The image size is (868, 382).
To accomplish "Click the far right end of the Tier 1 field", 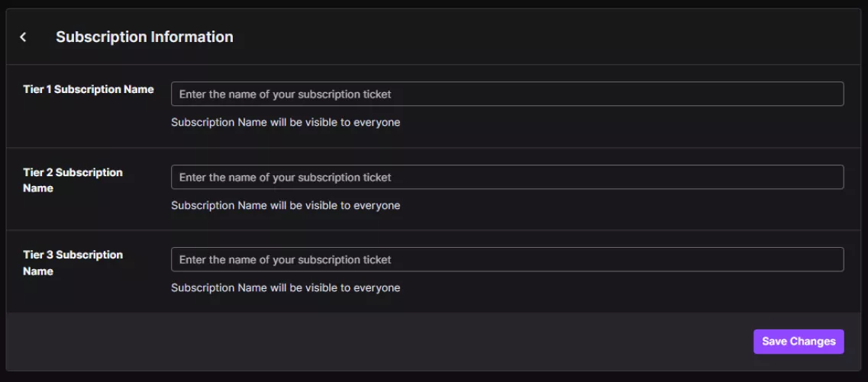I will tap(832, 94).
